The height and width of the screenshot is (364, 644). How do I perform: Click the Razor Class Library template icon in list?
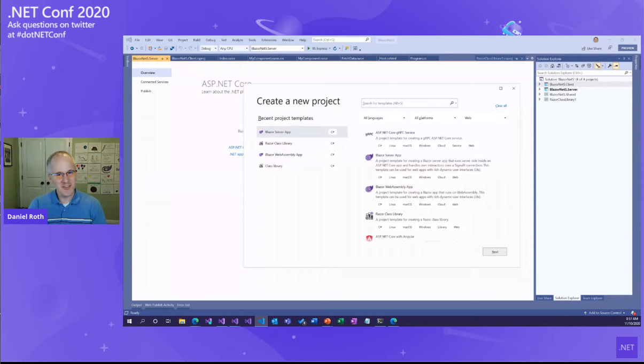point(369,216)
